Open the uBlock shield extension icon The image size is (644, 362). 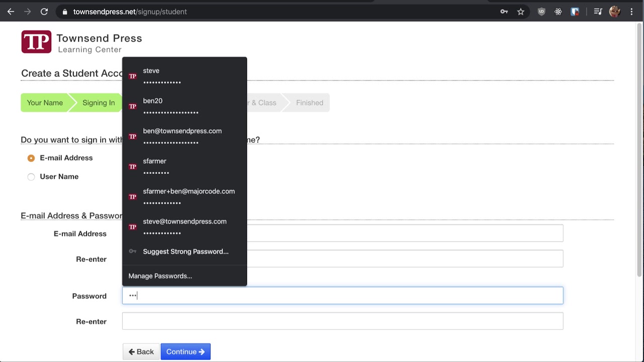tap(541, 12)
